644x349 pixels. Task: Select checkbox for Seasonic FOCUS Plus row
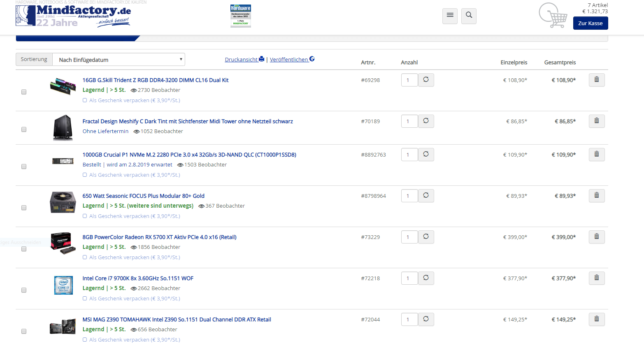(x=24, y=208)
